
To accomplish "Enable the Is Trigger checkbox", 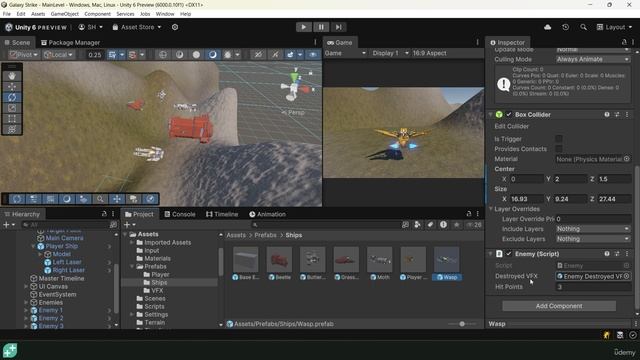I will tap(559, 139).
